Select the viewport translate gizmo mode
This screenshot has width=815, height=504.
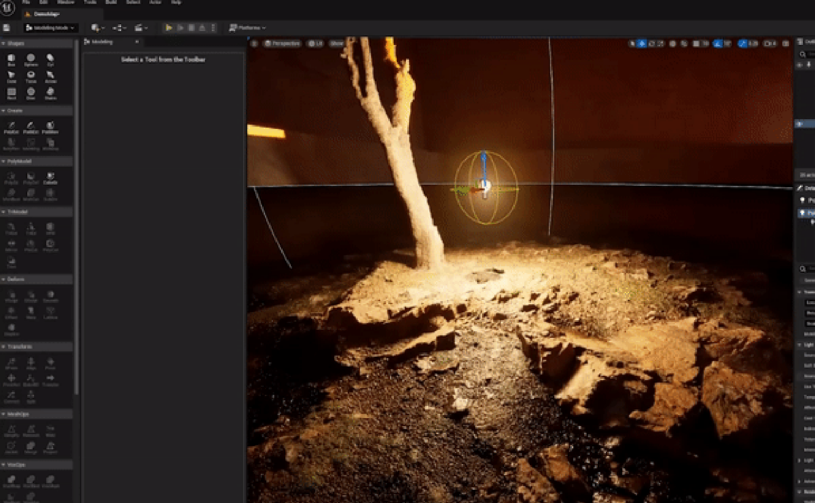coord(642,43)
